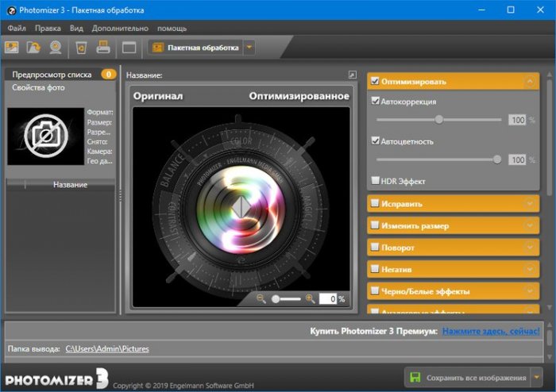Click the zoom out magnifier icon
The height and width of the screenshot is (392, 556).
[x=261, y=299]
